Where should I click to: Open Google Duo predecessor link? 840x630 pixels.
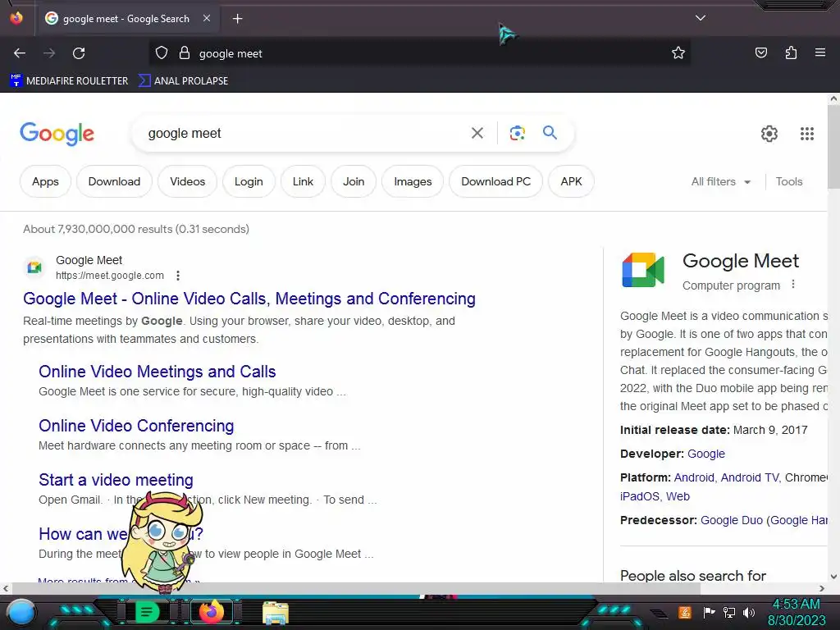[731, 520]
